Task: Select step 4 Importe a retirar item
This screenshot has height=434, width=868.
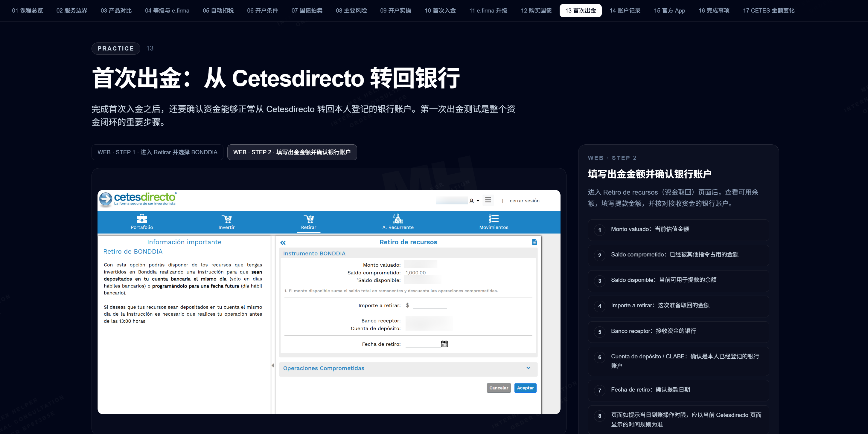Action: [678, 306]
